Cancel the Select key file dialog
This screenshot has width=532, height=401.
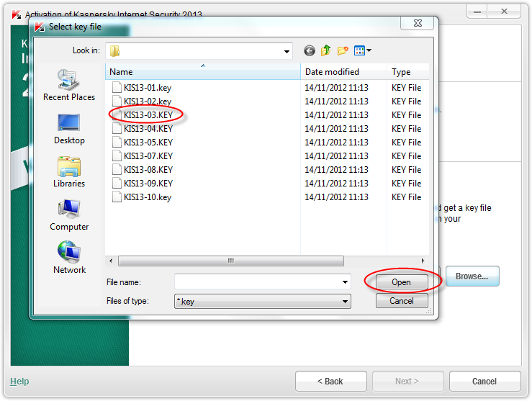coord(402,301)
